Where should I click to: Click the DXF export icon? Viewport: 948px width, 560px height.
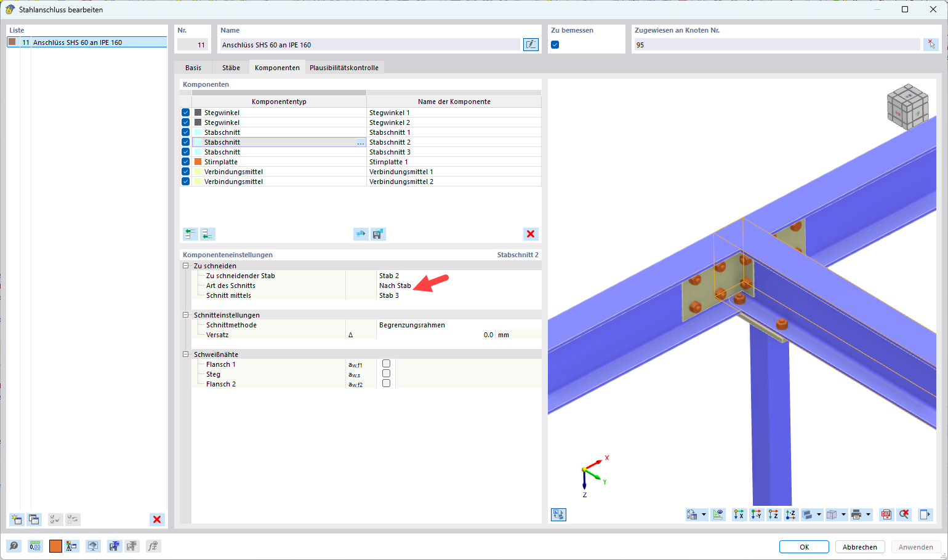886,514
